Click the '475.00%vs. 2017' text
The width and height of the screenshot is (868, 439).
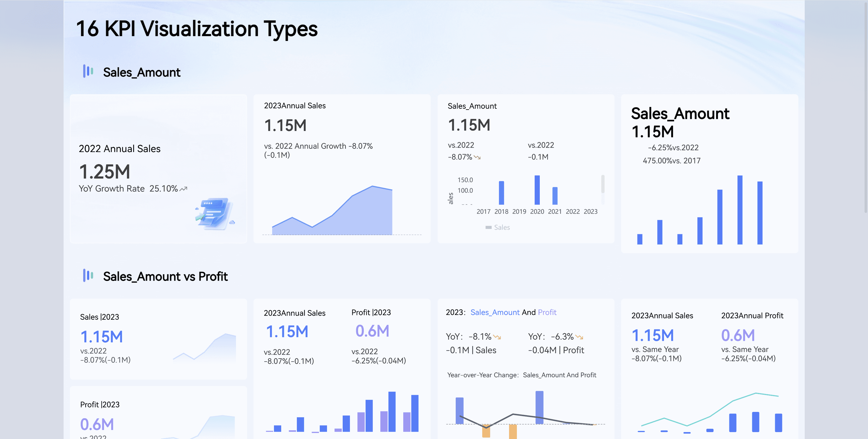pyautogui.click(x=671, y=161)
